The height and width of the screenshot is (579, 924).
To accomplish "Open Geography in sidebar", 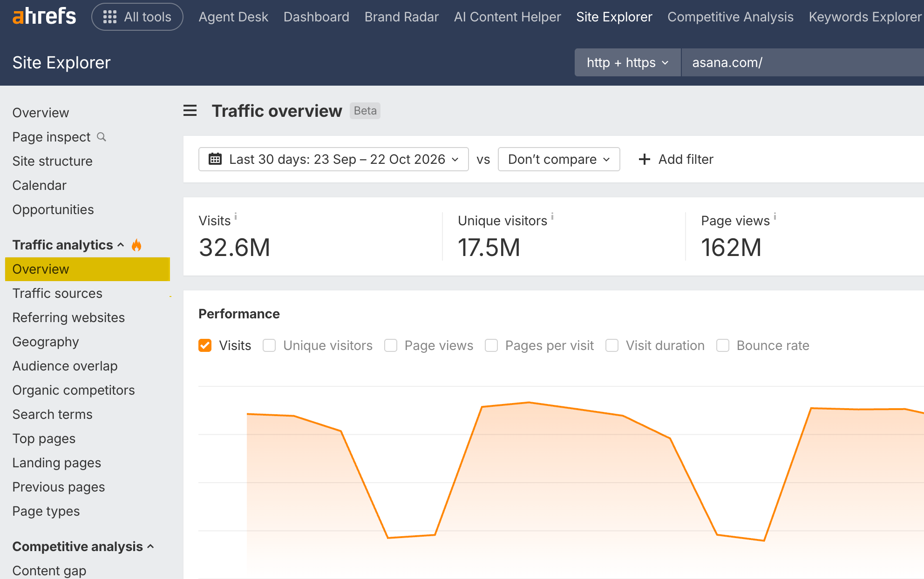I will pyautogui.click(x=46, y=342).
